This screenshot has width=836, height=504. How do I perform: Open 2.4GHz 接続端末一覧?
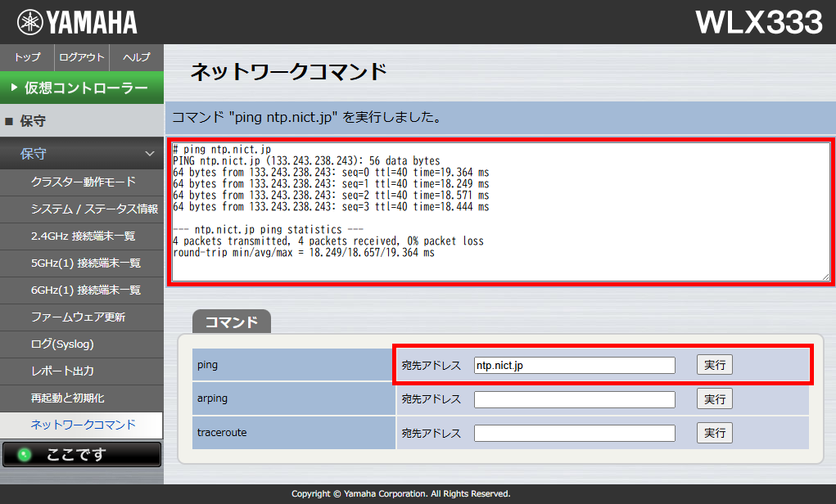click(82, 236)
